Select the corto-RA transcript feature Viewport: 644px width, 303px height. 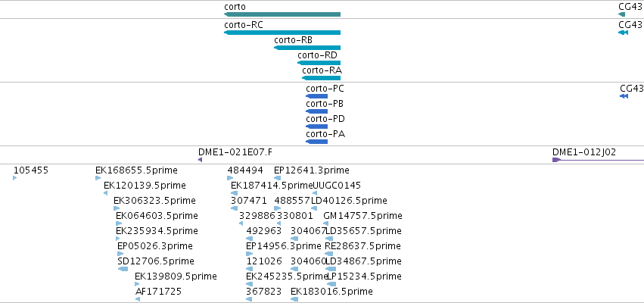pyautogui.click(x=321, y=78)
